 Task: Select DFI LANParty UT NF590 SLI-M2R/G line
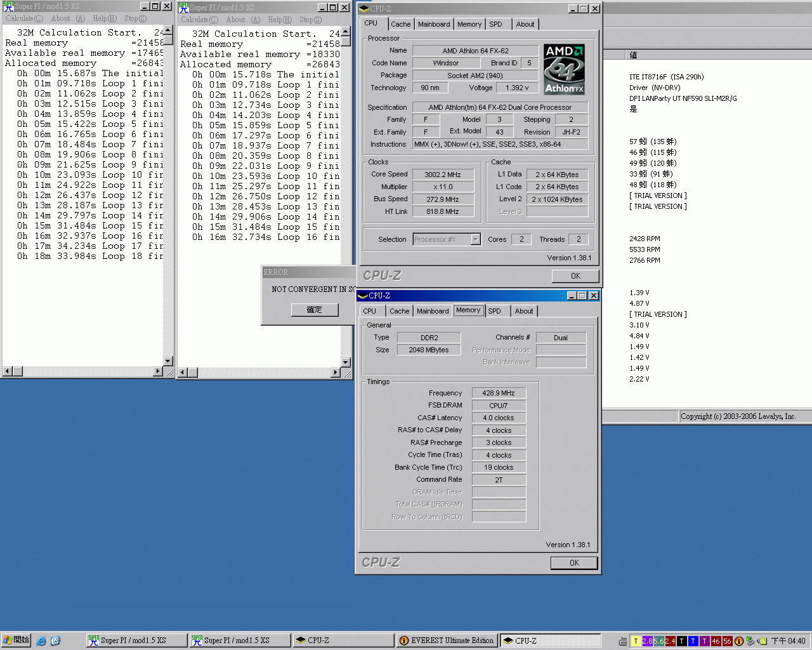(683, 98)
